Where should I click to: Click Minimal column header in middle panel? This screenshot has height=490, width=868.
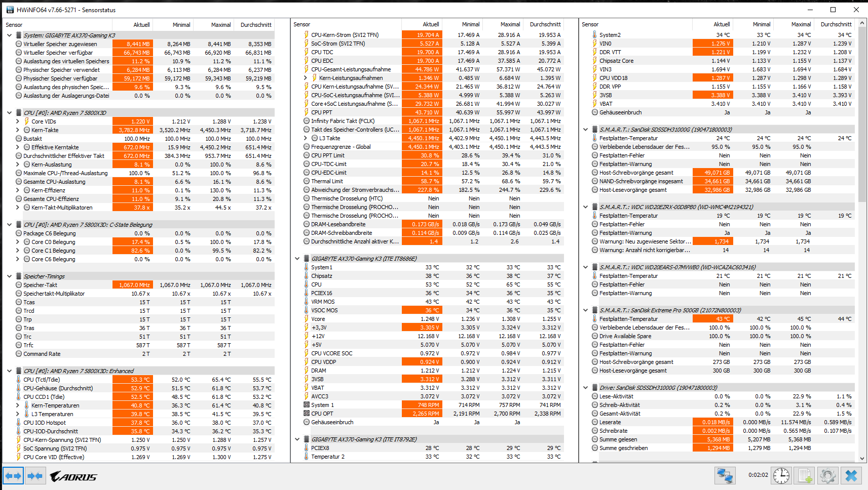(x=462, y=24)
